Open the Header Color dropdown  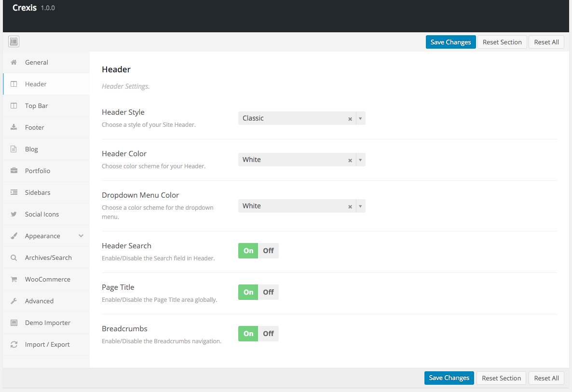[x=360, y=160]
